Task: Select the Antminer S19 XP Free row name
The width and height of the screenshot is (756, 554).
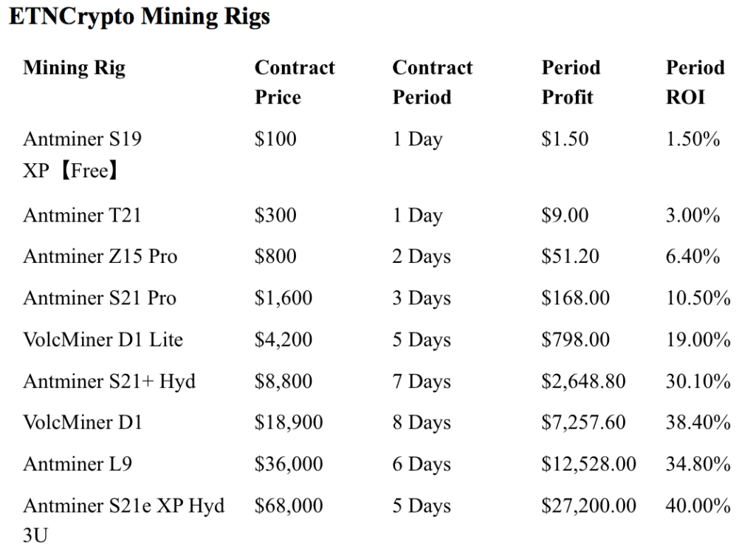Action: (x=71, y=154)
